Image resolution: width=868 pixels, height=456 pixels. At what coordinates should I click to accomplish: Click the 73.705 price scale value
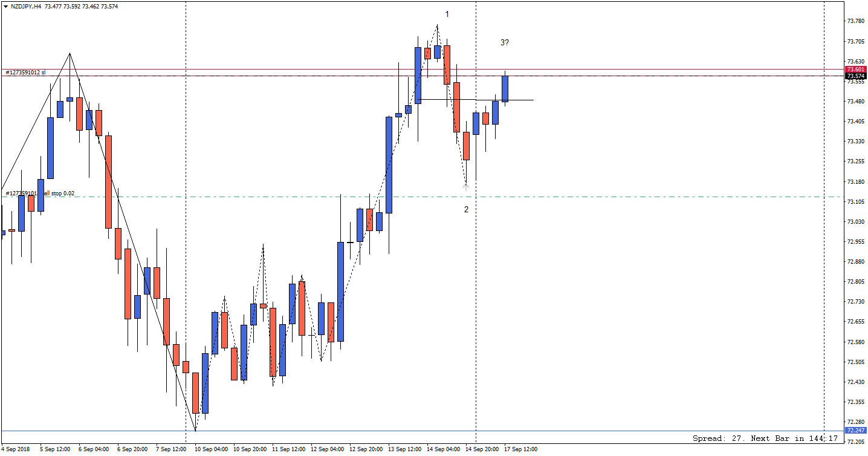[x=855, y=41]
